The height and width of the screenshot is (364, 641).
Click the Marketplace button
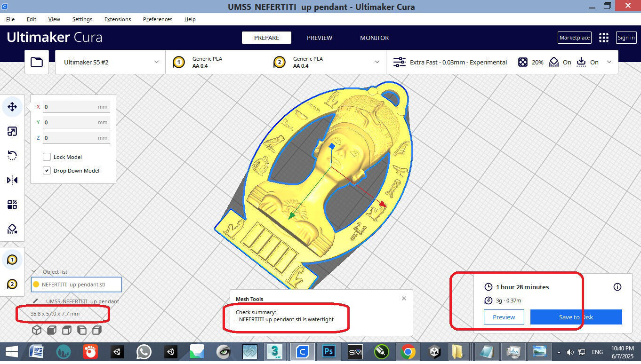[574, 38]
